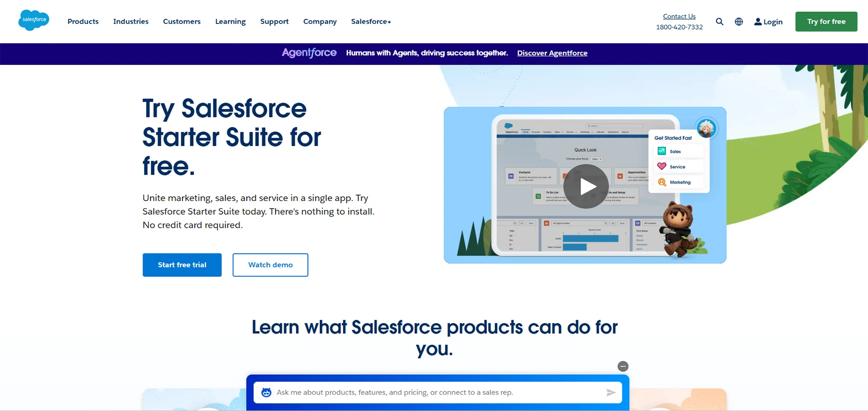Click the phone number 1800-420-7332
The image size is (868, 411).
pos(679,27)
